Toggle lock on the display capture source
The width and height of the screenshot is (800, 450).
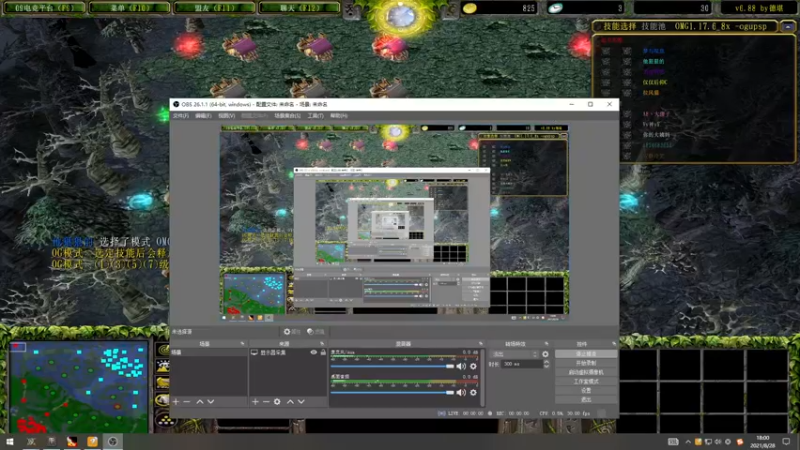coord(323,353)
